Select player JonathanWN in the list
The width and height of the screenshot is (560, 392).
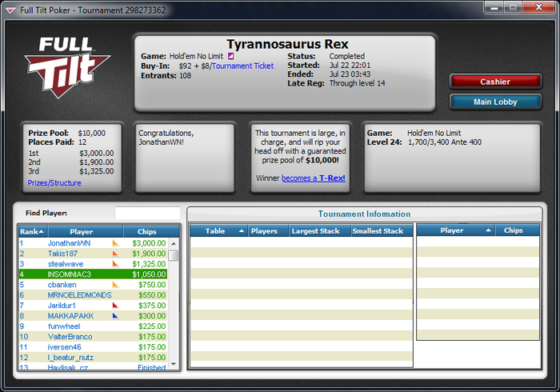(x=93, y=243)
